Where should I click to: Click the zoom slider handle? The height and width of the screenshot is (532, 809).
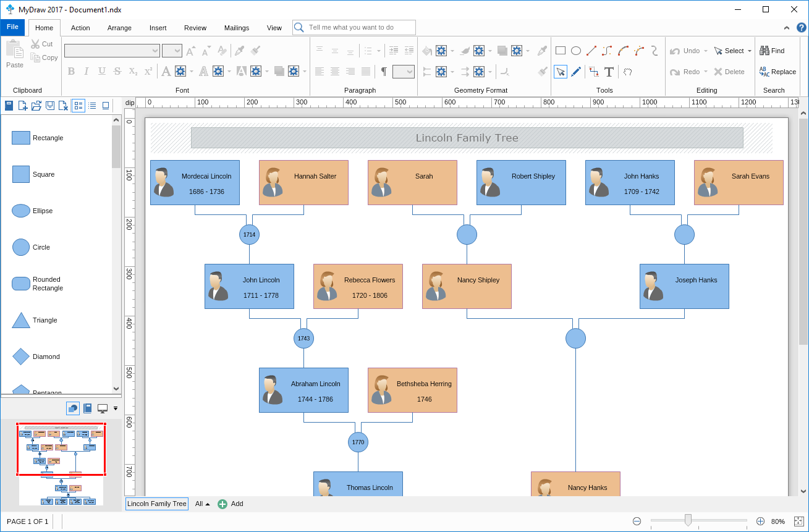pyautogui.click(x=688, y=520)
